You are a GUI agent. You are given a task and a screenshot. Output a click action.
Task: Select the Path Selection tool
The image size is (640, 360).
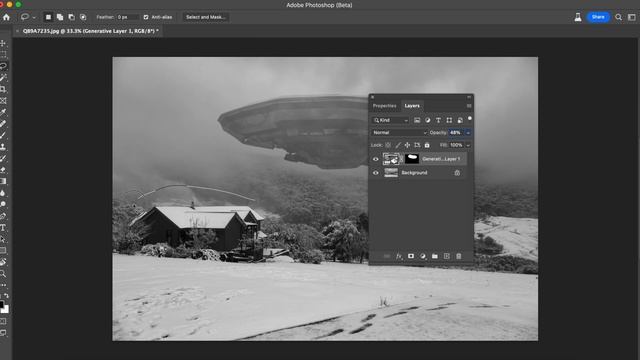pos(3,239)
